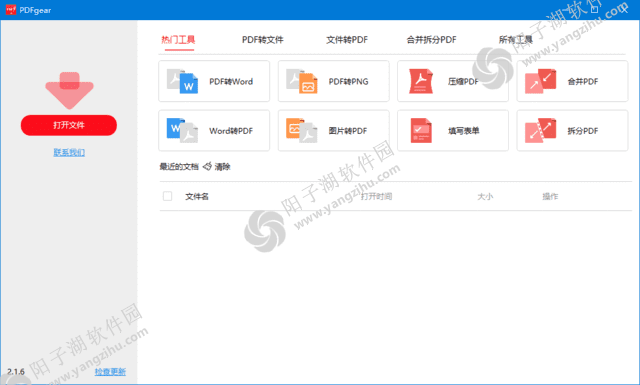Click the PDF转Word card label
The height and width of the screenshot is (385, 640).
tap(231, 82)
